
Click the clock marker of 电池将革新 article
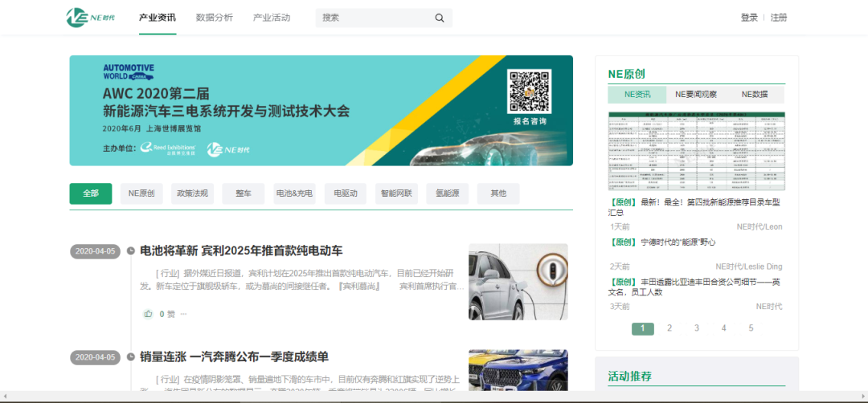click(x=131, y=251)
